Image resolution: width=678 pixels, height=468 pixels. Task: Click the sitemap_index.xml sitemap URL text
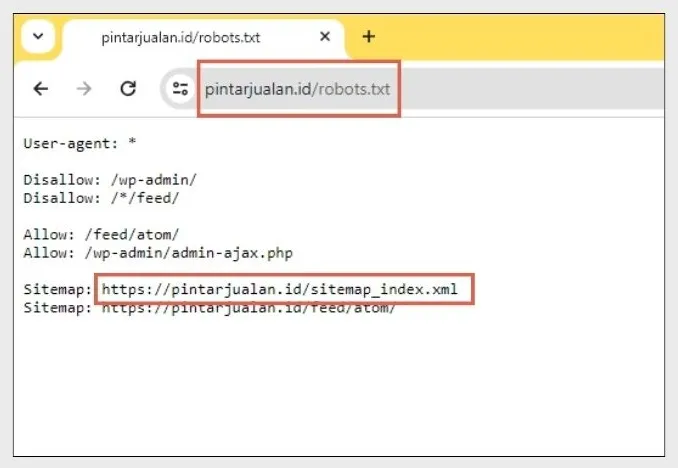click(x=280, y=289)
